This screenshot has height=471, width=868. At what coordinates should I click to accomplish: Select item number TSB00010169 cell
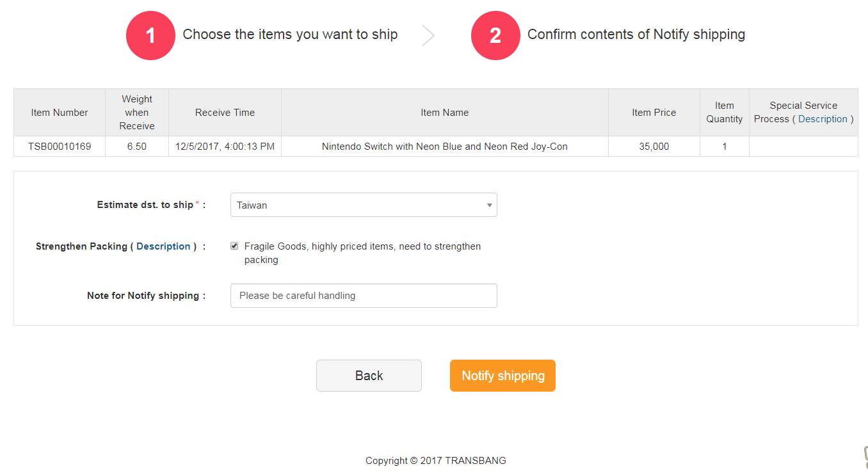point(60,147)
